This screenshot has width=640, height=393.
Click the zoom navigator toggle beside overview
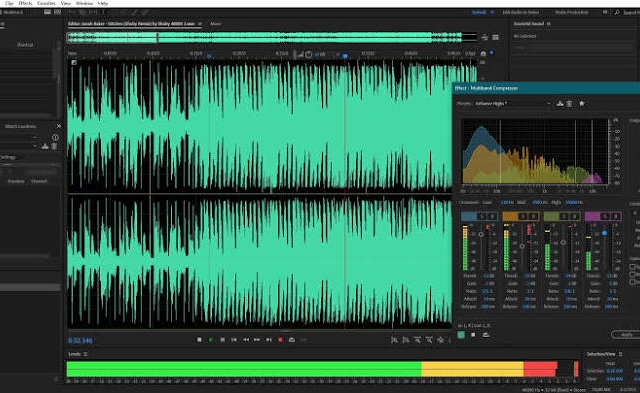coord(484,38)
